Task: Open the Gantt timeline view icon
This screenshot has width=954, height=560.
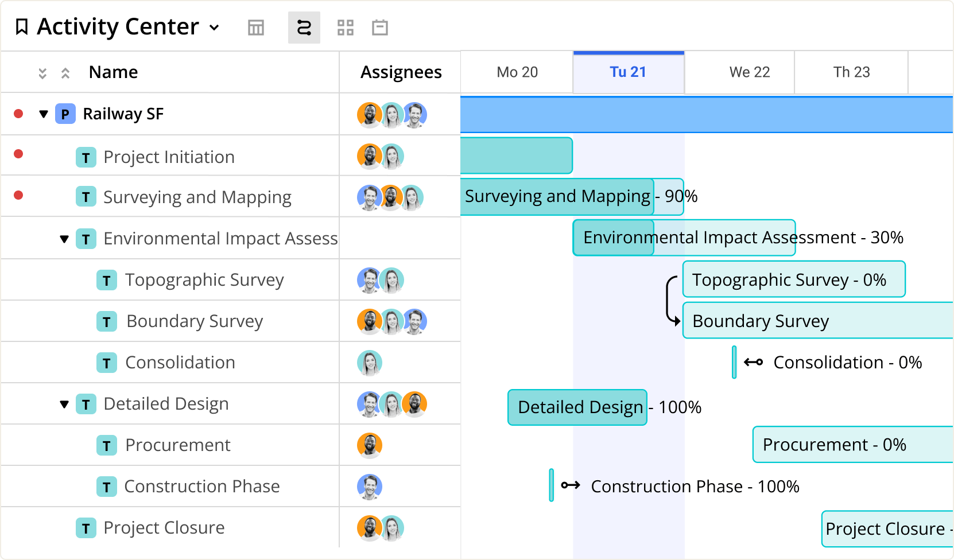Action: pos(304,27)
